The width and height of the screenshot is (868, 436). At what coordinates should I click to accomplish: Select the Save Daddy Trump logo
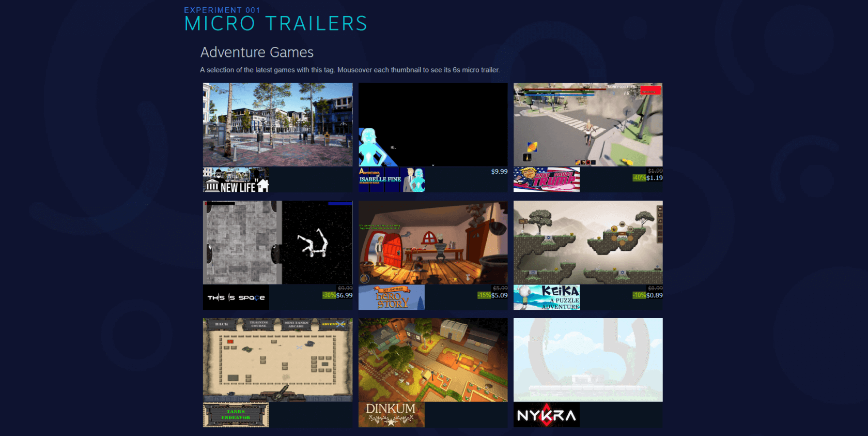[x=546, y=179]
